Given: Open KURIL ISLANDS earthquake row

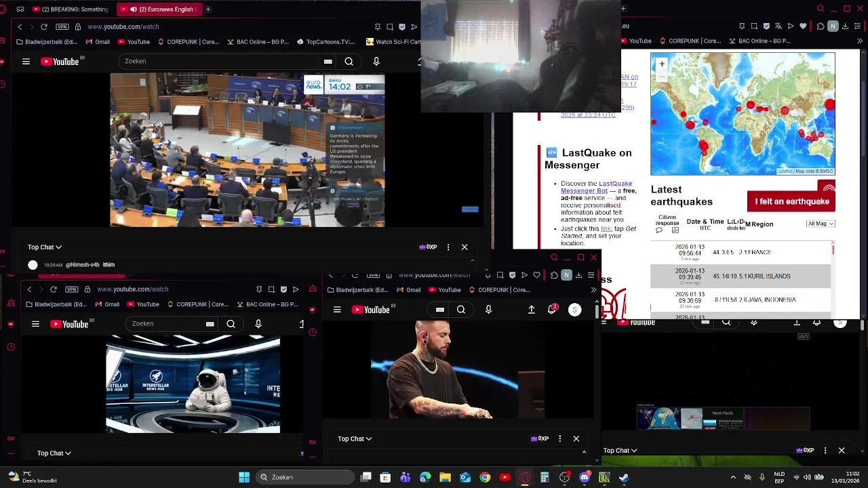Looking at the screenshot, I should 741,276.
